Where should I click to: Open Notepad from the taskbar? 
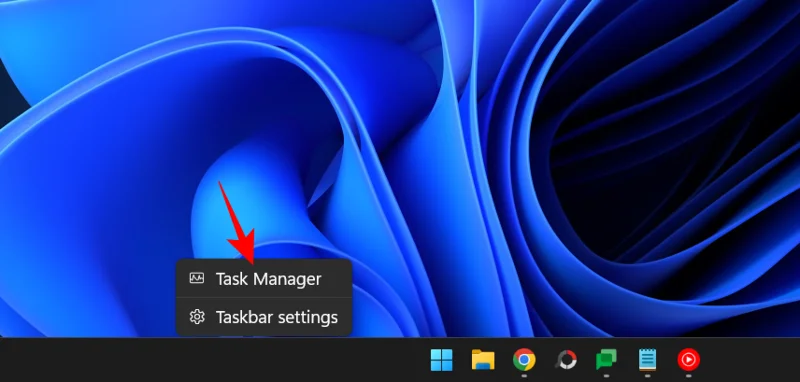coord(647,360)
